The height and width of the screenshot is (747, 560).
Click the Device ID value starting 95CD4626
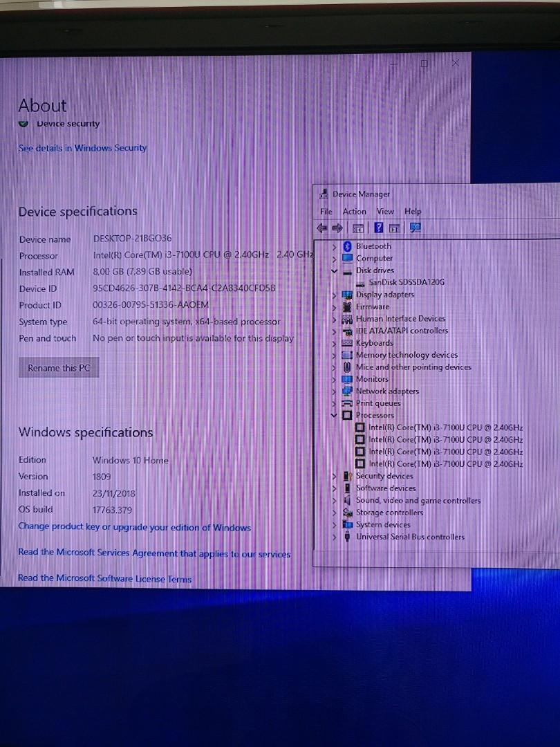pyautogui.click(x=184, y=288)
